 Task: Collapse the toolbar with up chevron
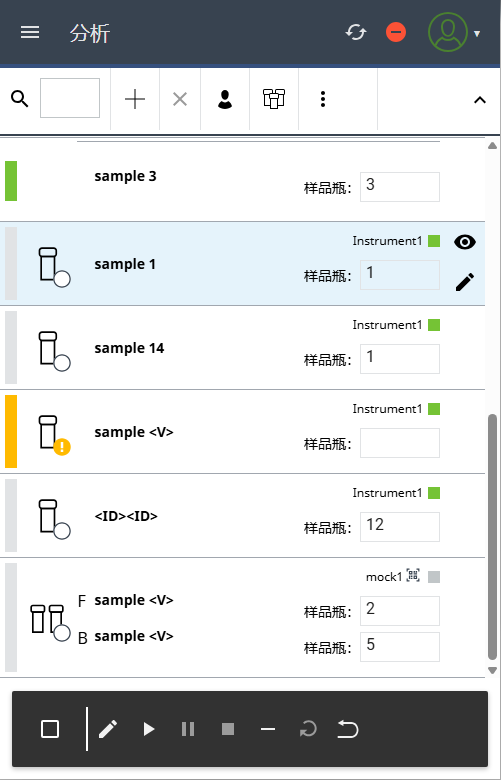tap(480, 100)
